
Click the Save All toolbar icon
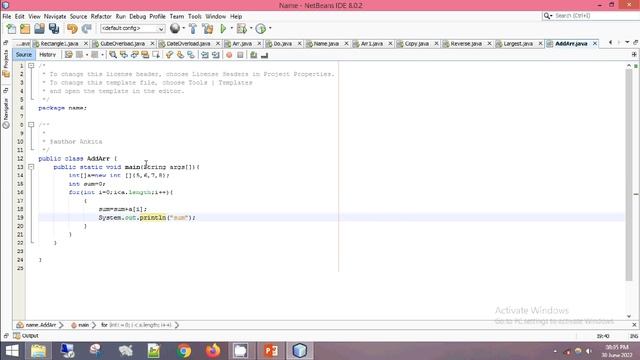click(54, 29)
